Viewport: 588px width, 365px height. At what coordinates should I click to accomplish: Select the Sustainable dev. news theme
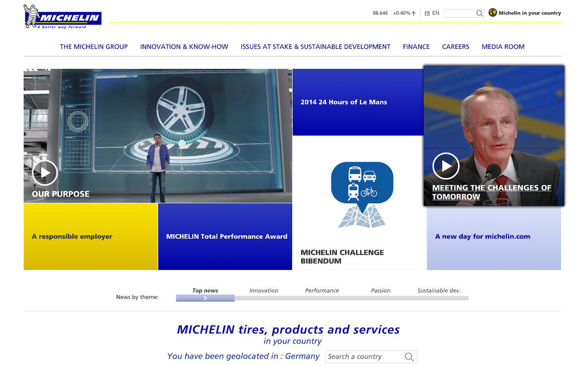pos(439,291)
